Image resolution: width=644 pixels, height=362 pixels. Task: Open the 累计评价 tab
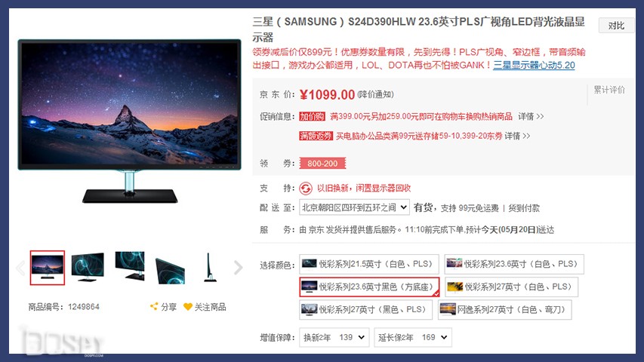pos(609,90)
